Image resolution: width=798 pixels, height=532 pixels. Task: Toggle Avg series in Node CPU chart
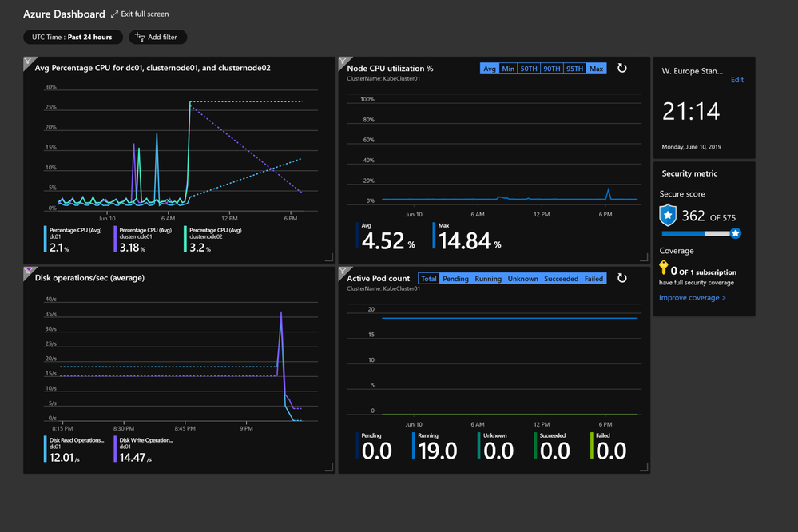tap(490, 69)
